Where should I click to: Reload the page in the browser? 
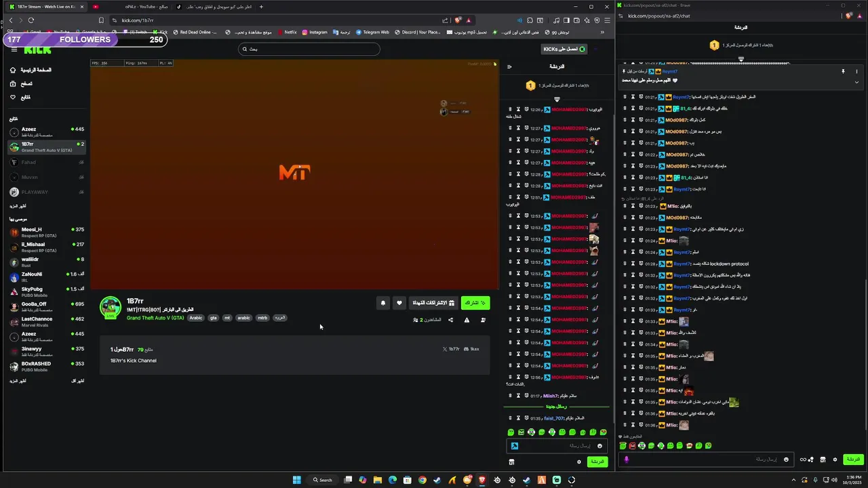(x=31, y=20)
